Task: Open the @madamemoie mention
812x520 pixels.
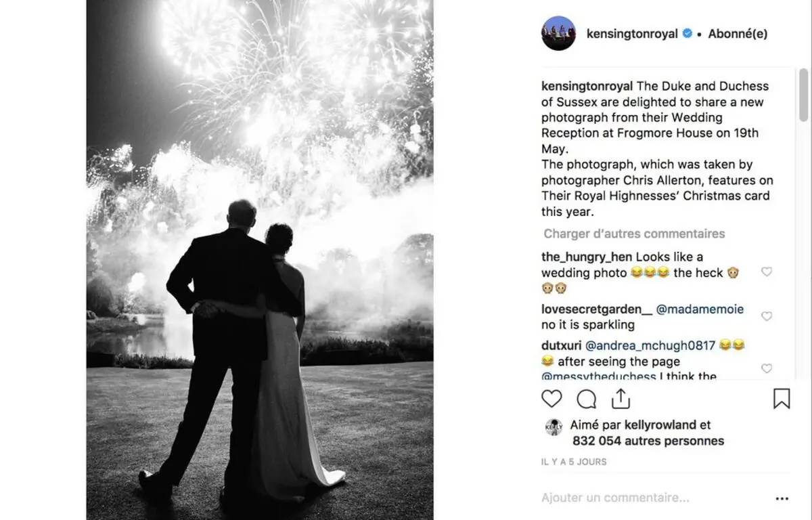Action: point(700,309)
